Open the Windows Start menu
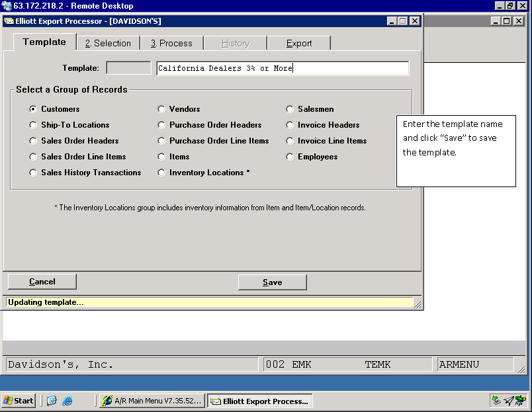The image size is (532, 412). point(19,401)
